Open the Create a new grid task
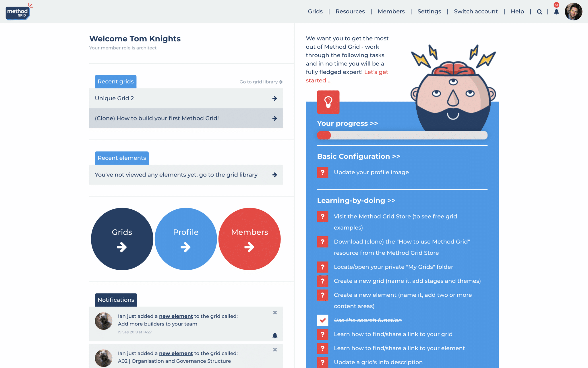Image resolution: width=588 pixels, height=368 pixels. click(407, 281)
